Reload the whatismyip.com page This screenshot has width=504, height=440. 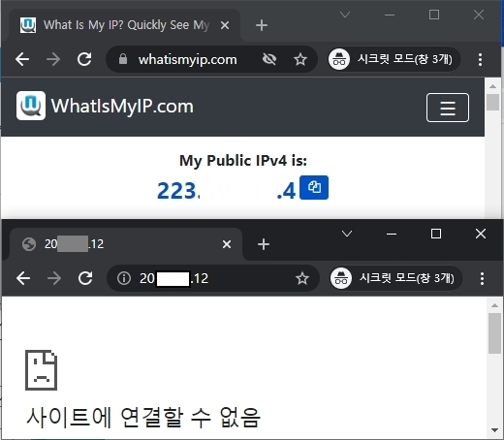pos(84,59)
